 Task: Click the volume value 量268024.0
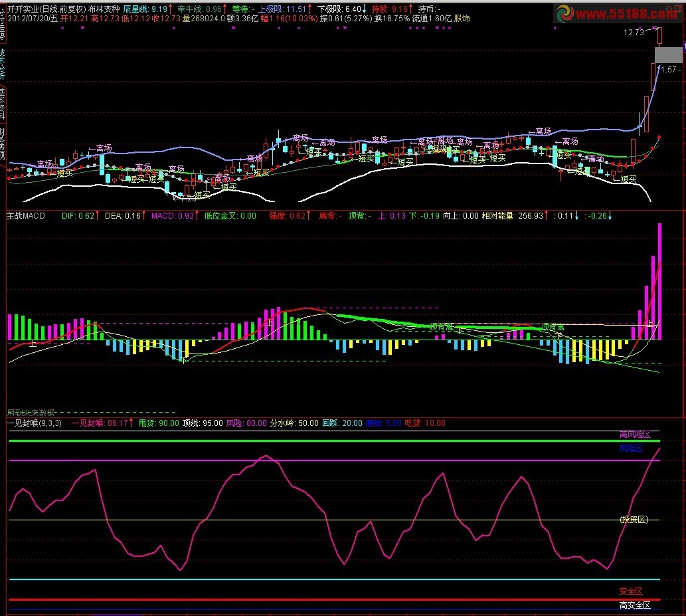pos(203,19)
